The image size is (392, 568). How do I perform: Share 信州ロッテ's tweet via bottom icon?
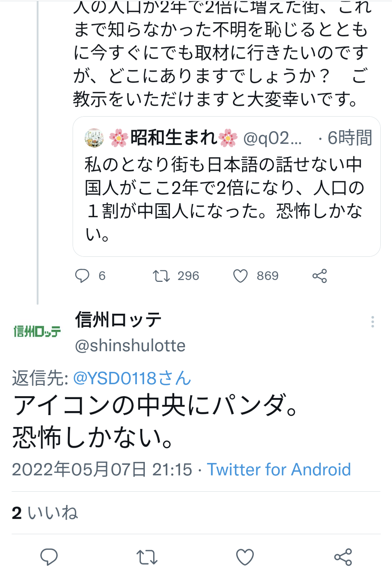[x=343, y=556]
